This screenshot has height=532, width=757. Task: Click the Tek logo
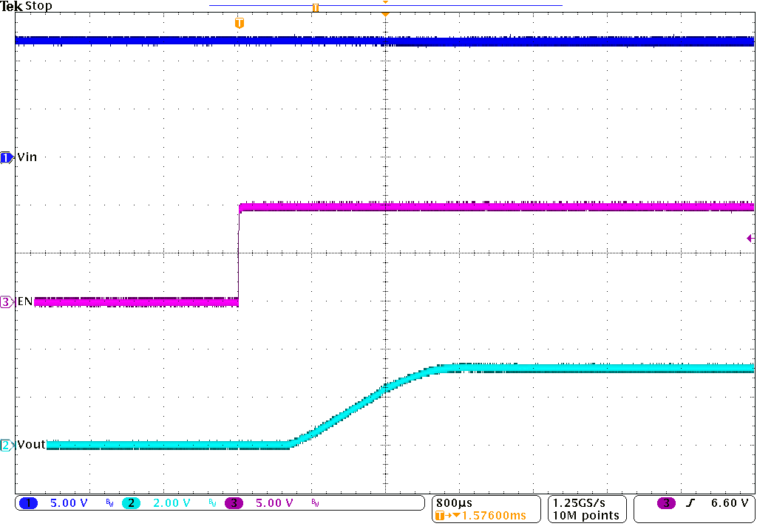coord(11,6)
